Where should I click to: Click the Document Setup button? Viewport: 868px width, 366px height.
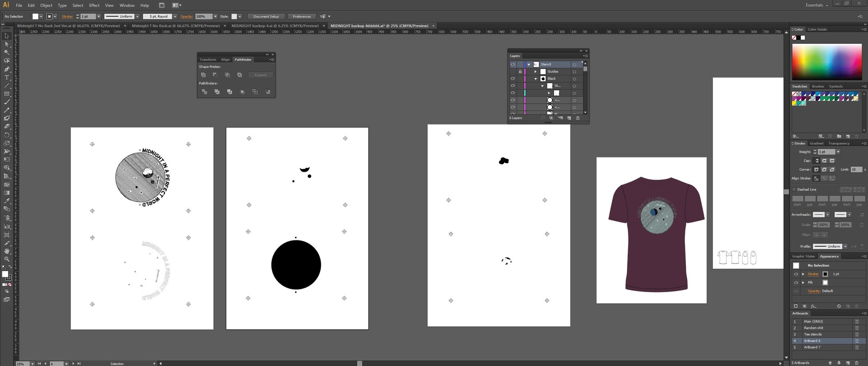point(266,16)
